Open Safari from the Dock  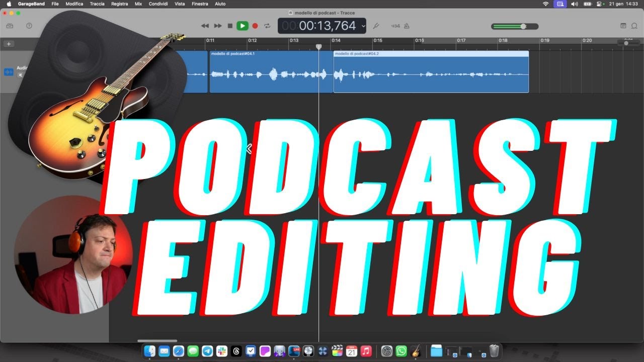[x=179, y=351]
